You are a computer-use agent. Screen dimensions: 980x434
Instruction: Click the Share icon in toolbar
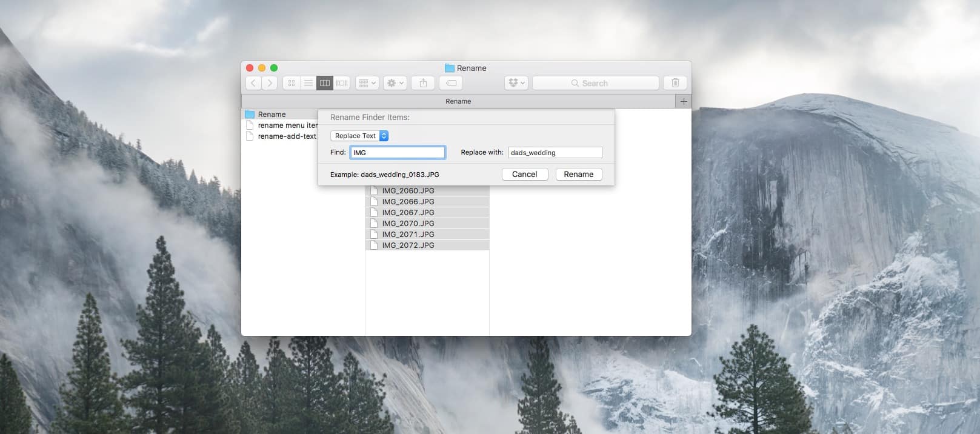[423, 83]
